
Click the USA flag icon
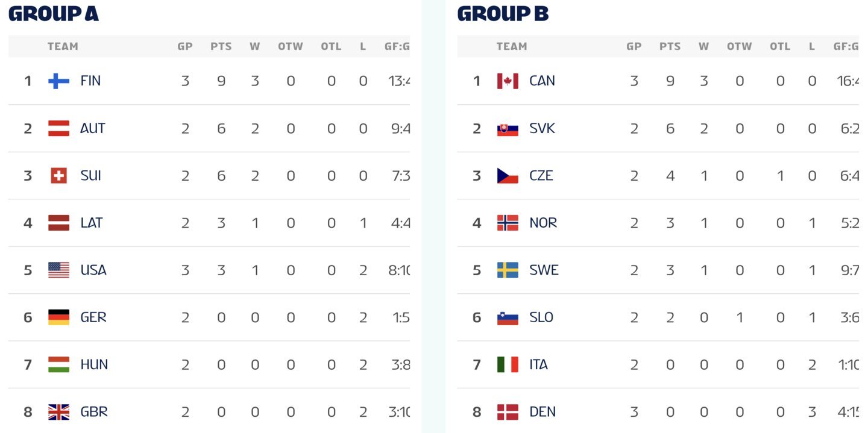[x=58, y=270]
